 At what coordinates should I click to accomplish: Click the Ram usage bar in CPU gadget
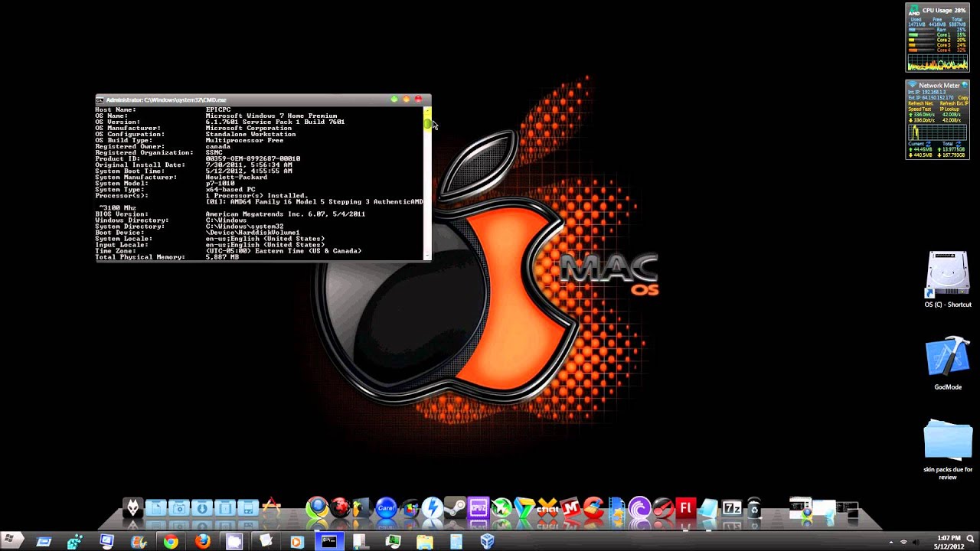[922, 30]
